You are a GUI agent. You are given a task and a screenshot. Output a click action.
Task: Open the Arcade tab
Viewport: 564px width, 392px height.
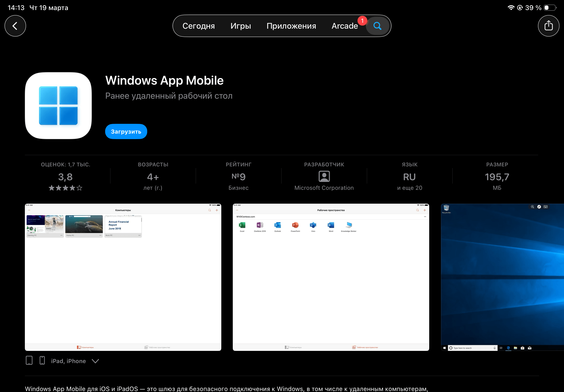(x=344, y=26)
